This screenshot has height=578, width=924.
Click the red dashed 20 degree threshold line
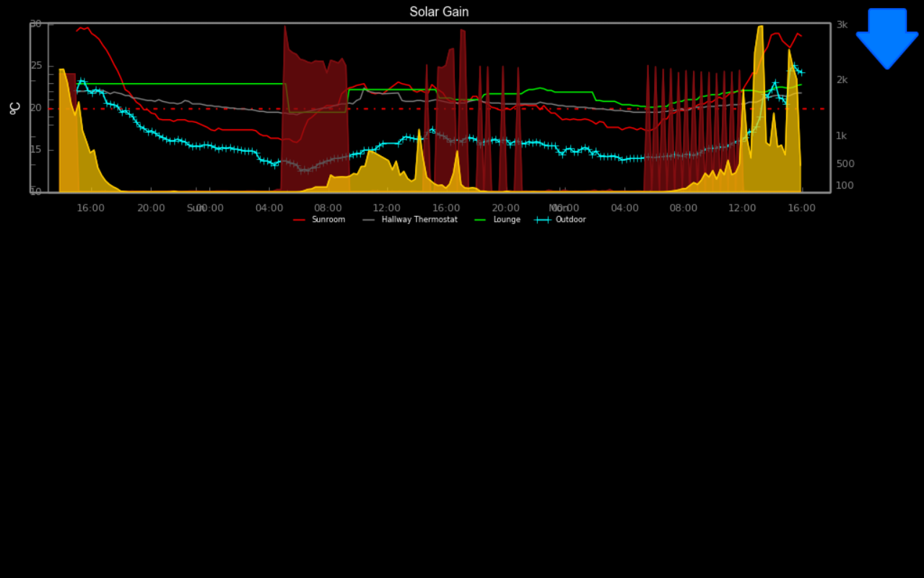pos(437,109)
